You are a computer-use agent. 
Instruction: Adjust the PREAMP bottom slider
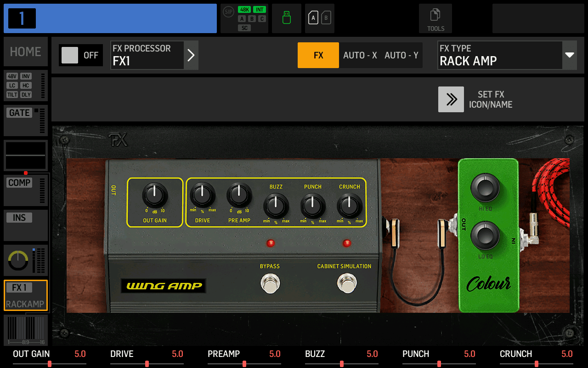pyautogui.click(x=244, y=364)
